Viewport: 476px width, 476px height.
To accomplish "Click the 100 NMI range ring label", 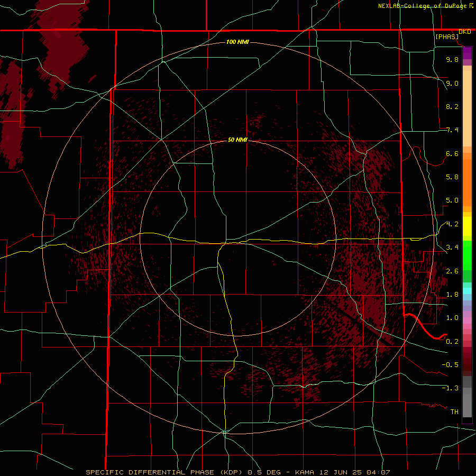I will [x=237, y=42].
